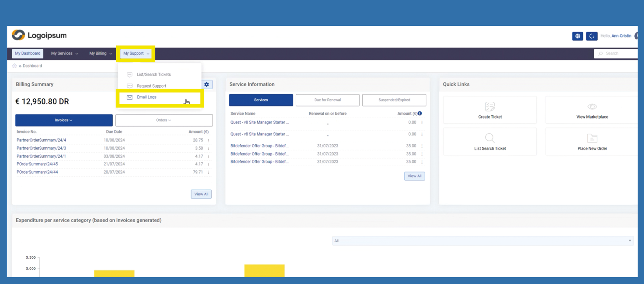Open the All service category dropdown
This screenshot has width=644, height=284.
pyautogui.click(x=482, y=241)
